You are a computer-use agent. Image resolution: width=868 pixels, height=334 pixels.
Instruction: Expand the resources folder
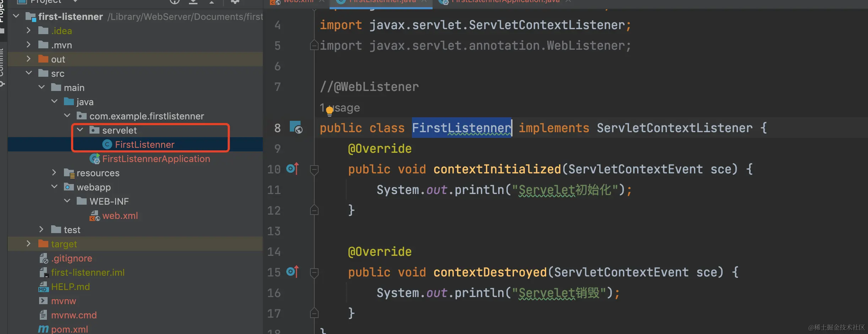click(x=54, y=173)
